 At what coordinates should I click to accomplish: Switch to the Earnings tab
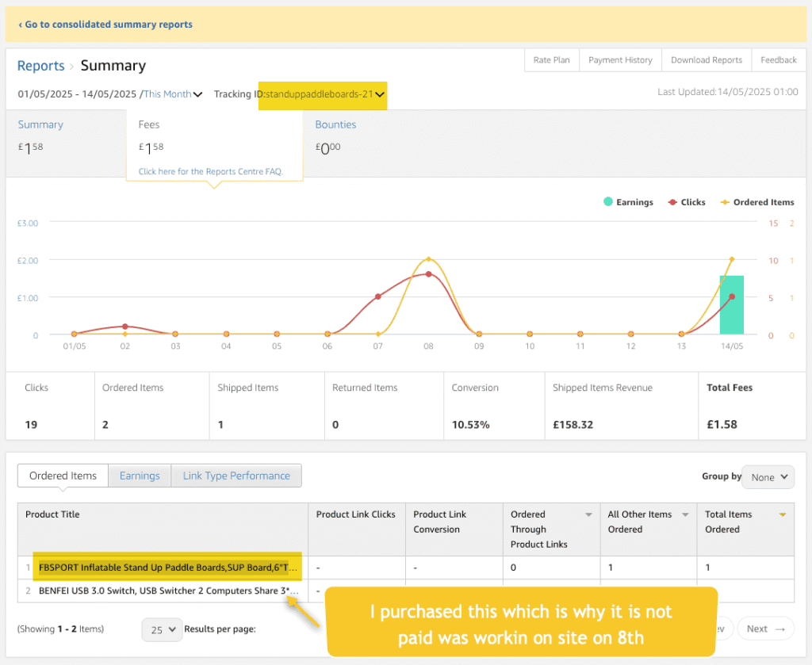click(140, 476)
